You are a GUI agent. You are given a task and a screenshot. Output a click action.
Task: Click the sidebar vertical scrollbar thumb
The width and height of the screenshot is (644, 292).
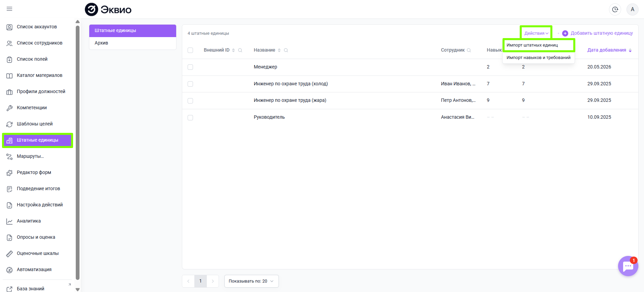pos(78,153)
